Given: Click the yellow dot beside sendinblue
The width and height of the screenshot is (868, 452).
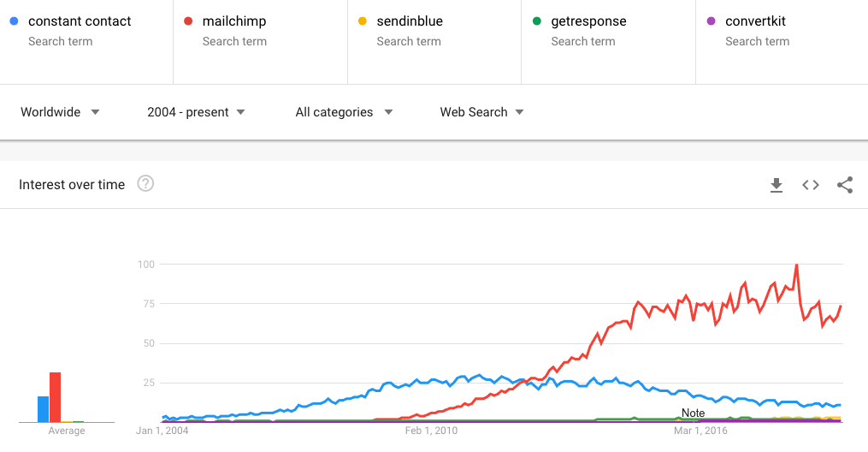Looking at the screenshot, I should pyautogui.click(x=363, y=21).
